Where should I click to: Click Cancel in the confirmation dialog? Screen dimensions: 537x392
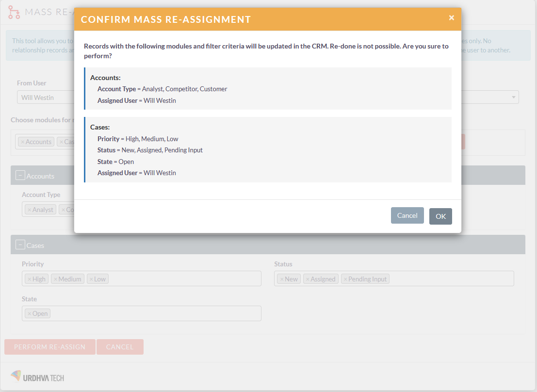coord(407,215)
